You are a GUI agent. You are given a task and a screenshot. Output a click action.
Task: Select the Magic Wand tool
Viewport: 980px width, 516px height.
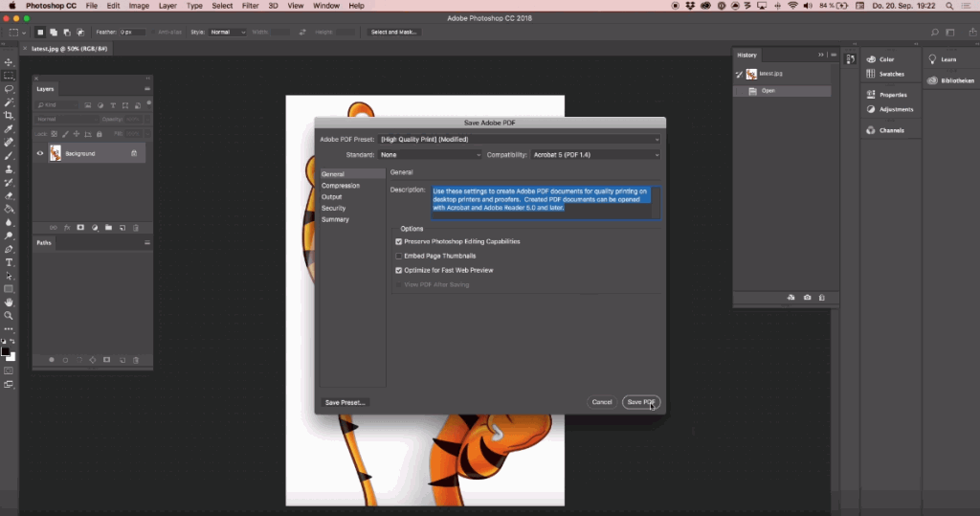(x=9, y=101)
